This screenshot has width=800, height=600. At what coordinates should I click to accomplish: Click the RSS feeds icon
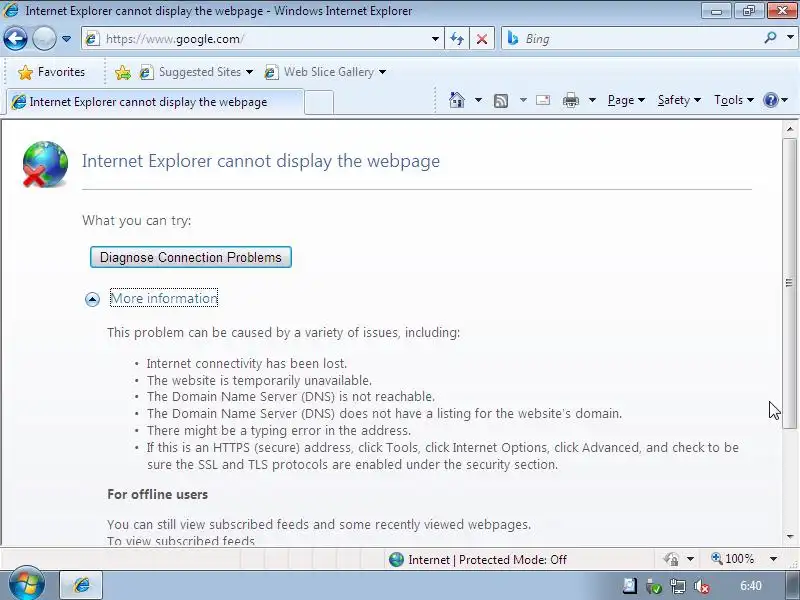501,101
